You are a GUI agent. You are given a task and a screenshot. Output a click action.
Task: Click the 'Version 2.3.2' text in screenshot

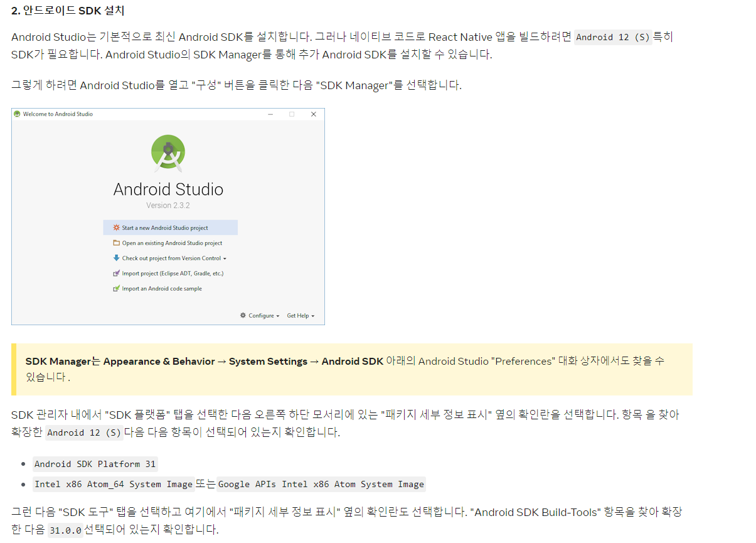(168, 205)
